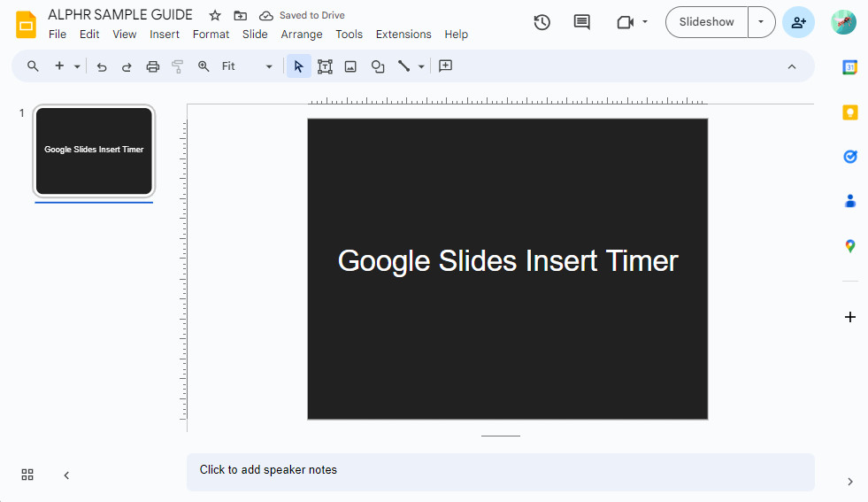
Task: Open Contacts in side panel
Action: [849, 201]
